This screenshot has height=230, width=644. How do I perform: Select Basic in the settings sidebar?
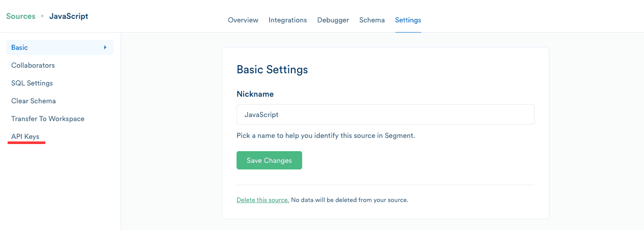coord(20,47)
